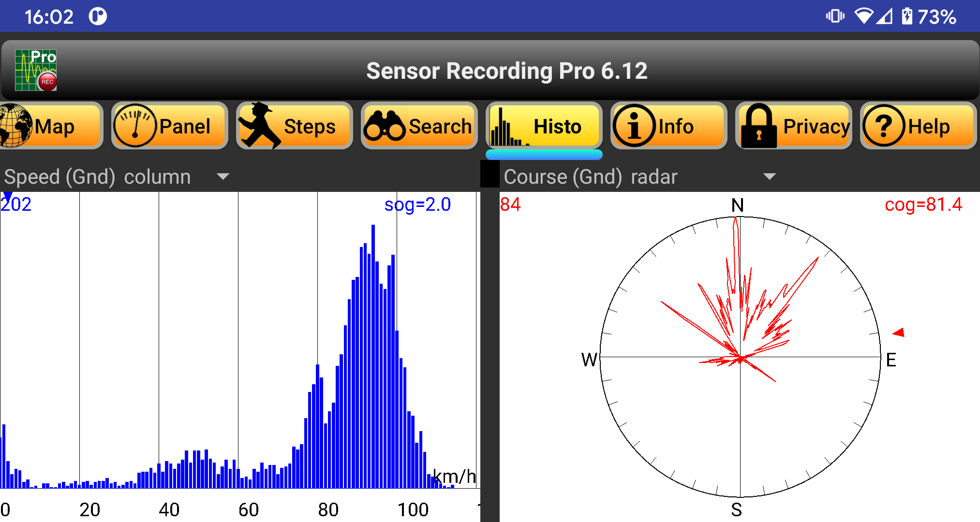Tap the black divider handle between charts
This screenshot has height=522, width=980.
(490, 174)
